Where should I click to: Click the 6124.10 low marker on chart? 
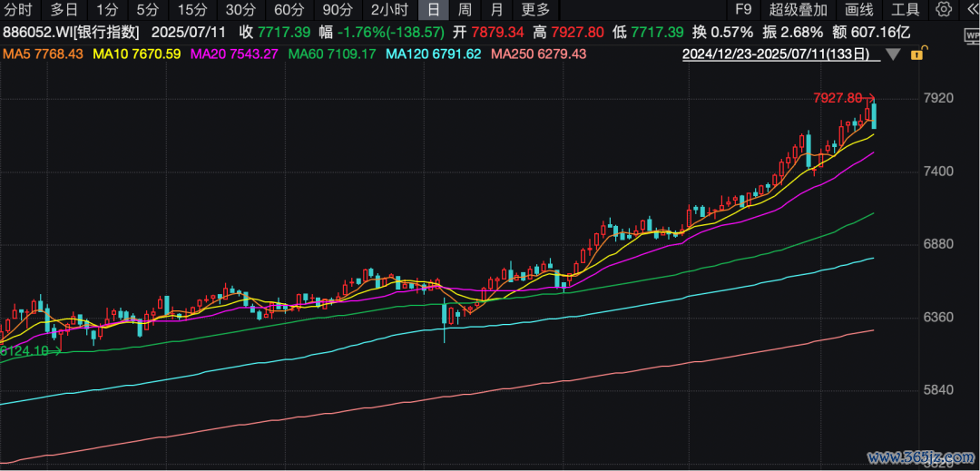(24, 351)
